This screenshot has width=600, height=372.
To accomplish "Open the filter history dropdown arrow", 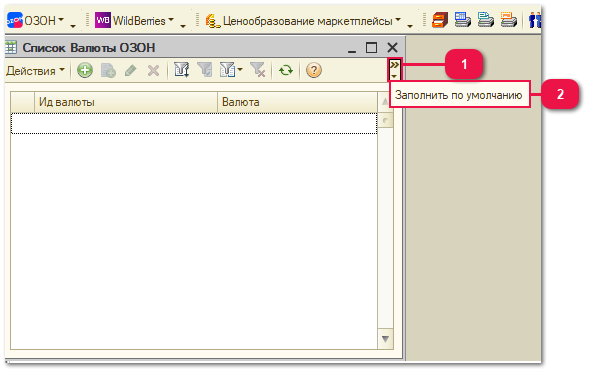I will point(240,70).
